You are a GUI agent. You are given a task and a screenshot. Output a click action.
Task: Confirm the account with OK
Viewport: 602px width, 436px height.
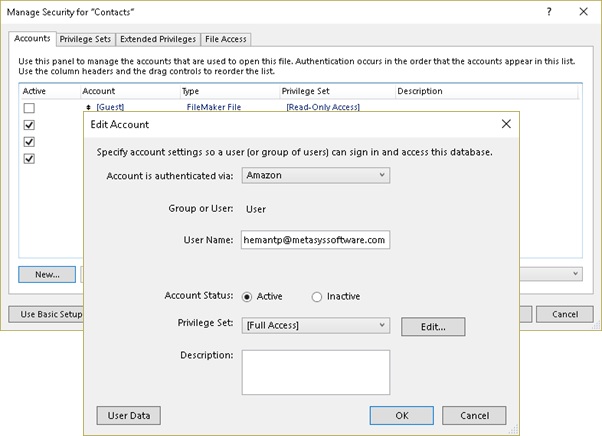point(401,415)
